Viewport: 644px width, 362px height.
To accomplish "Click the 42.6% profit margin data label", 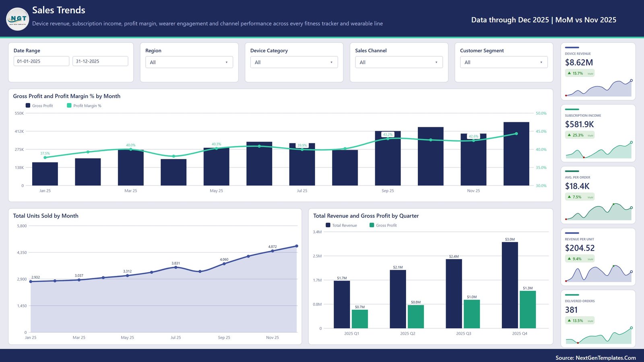I will 474,136.
